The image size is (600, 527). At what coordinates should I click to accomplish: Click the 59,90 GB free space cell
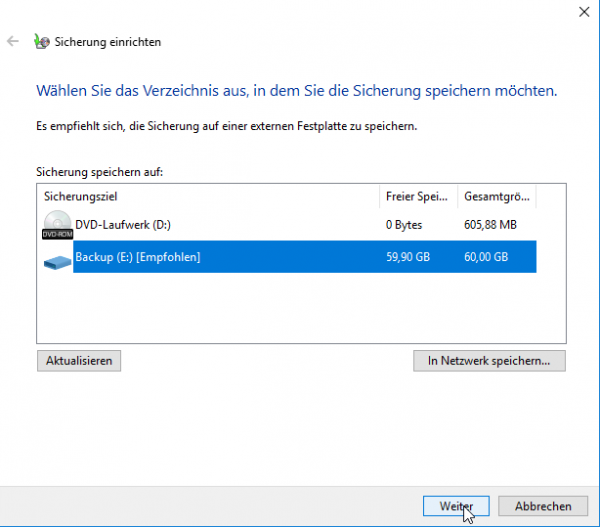[410, 258]
